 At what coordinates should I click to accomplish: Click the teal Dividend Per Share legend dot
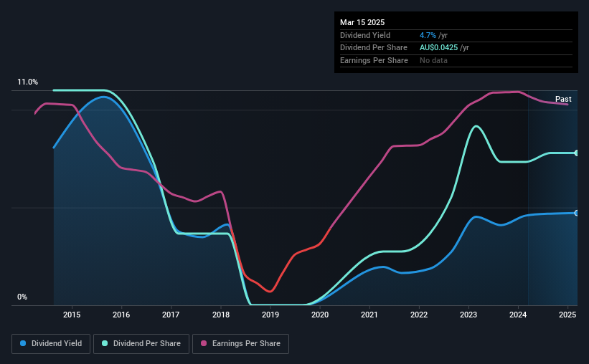click(x=105, y=343)
